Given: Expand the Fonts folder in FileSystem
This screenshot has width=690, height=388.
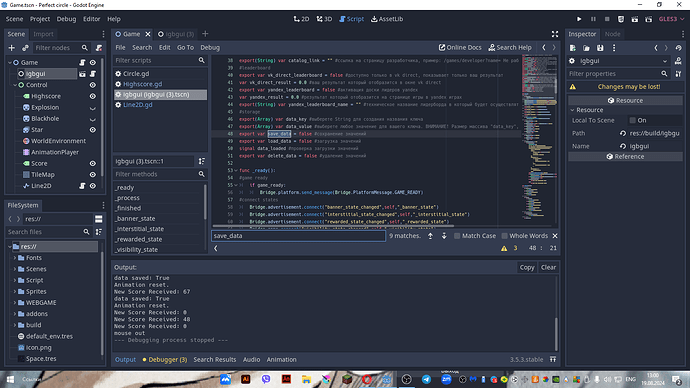Looking at the screenshot, I should pyautogui.click(x=15, y=258).
